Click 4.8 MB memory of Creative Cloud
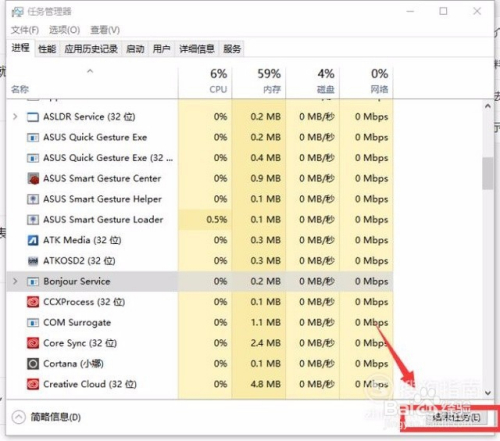The image size is (500, 441). coord(265,384)
